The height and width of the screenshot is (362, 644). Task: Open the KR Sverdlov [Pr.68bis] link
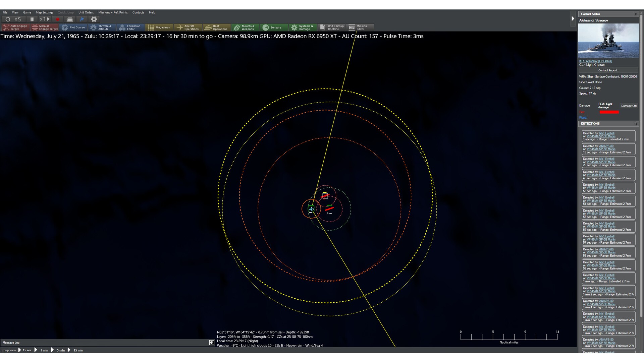click(x=595, y=61)
